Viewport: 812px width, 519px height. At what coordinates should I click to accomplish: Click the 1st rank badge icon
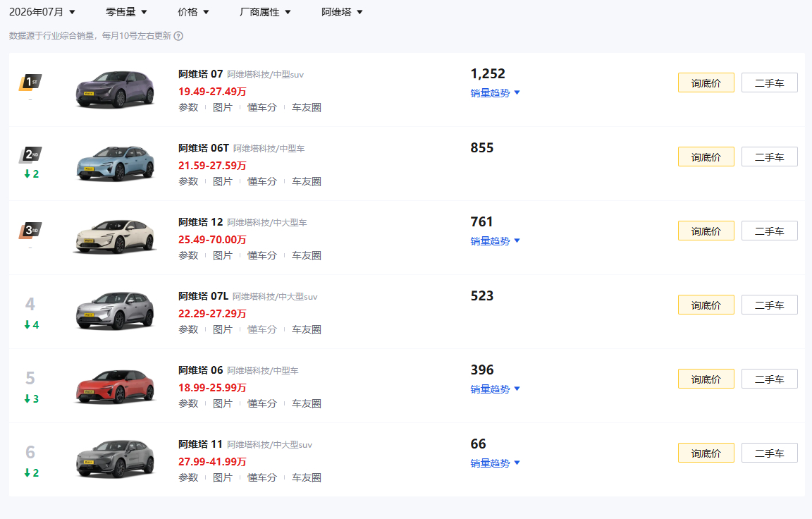(x=30, y=82)
